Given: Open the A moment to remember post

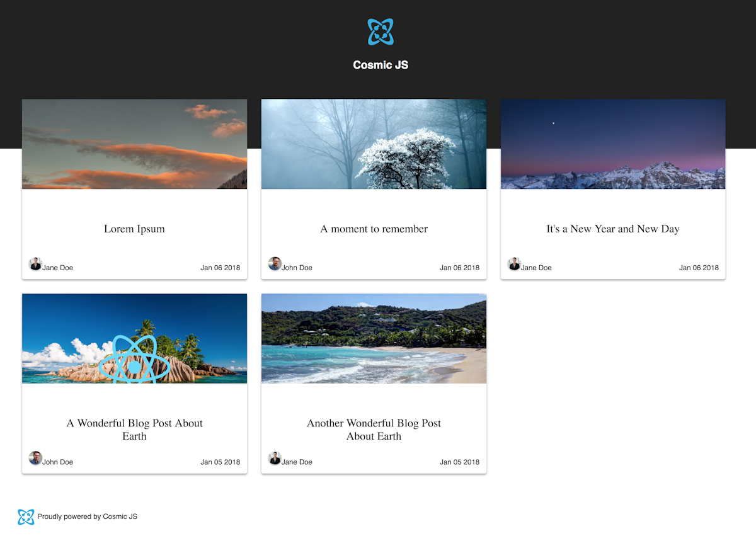Looking at the screenshot, I should (374, 229).
